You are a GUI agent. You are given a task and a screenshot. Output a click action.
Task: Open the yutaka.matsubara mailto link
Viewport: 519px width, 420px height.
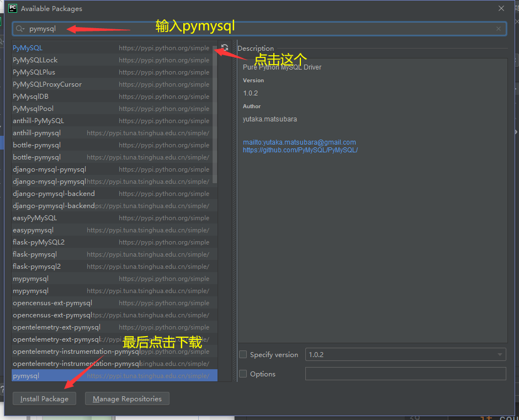pos(299,142)
